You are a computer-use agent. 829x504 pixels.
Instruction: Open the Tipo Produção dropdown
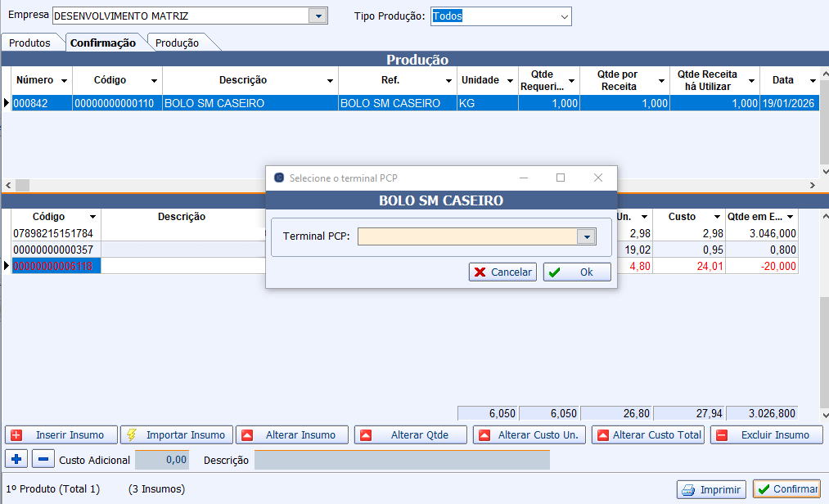(x=564, y=16)
